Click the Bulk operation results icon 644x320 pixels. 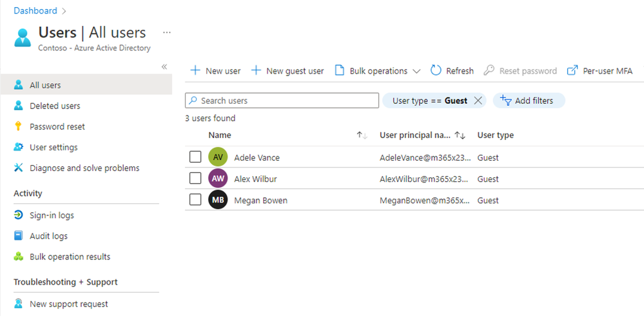(x=18, y=256)
